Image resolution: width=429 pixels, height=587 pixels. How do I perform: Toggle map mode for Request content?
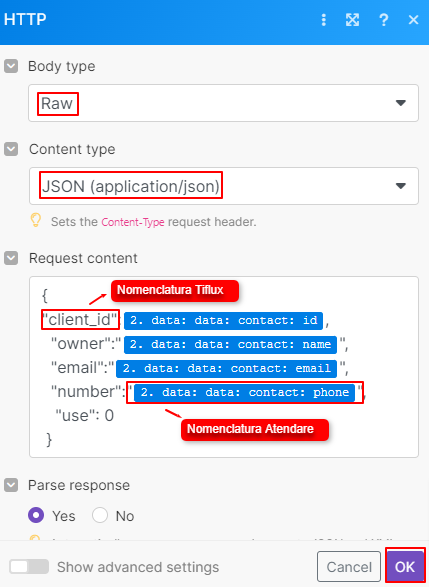(x=11, y=258)
